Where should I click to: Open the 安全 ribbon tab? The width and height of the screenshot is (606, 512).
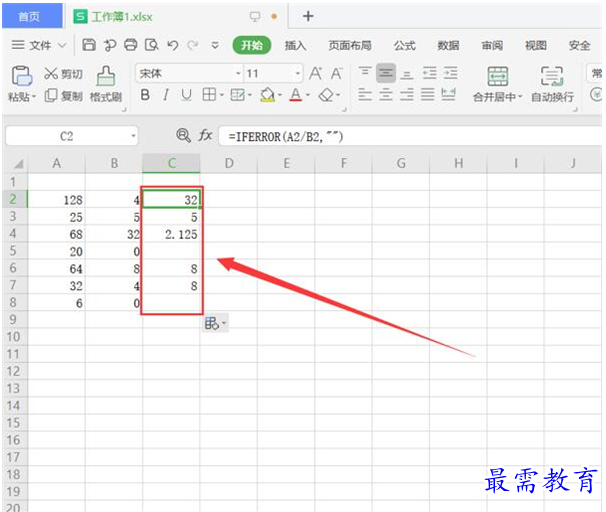point(579,45)
